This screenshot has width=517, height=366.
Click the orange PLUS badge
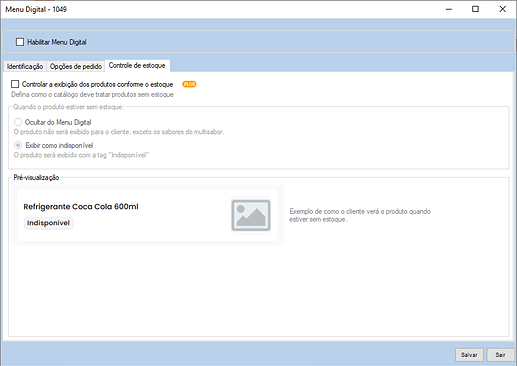pyautogui.click(x=189, y=84)
